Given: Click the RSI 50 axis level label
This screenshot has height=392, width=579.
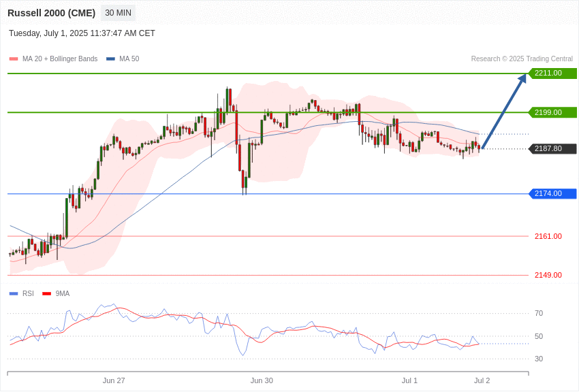Looking at the screenshot, I should 539,336.
